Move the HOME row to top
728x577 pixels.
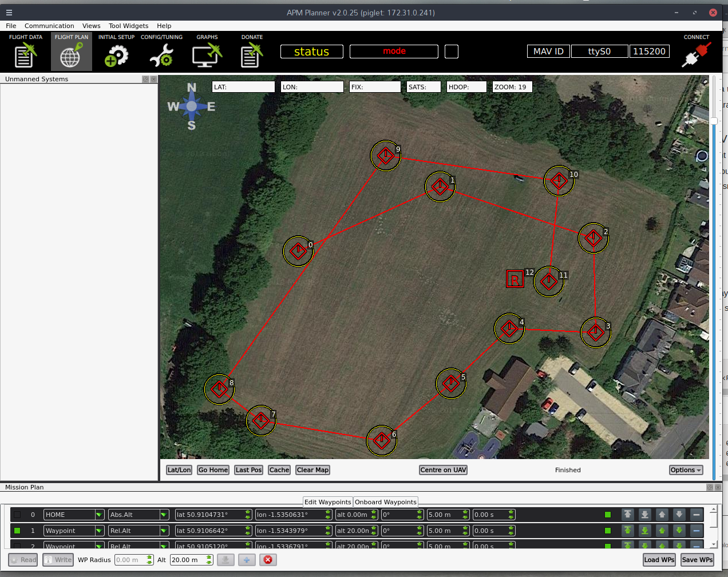[x=628, y=515]
